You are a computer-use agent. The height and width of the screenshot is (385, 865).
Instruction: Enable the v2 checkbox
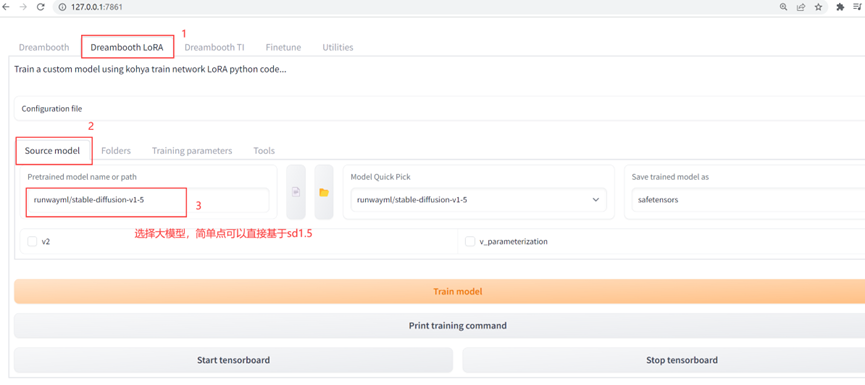(x=33, y=241)
